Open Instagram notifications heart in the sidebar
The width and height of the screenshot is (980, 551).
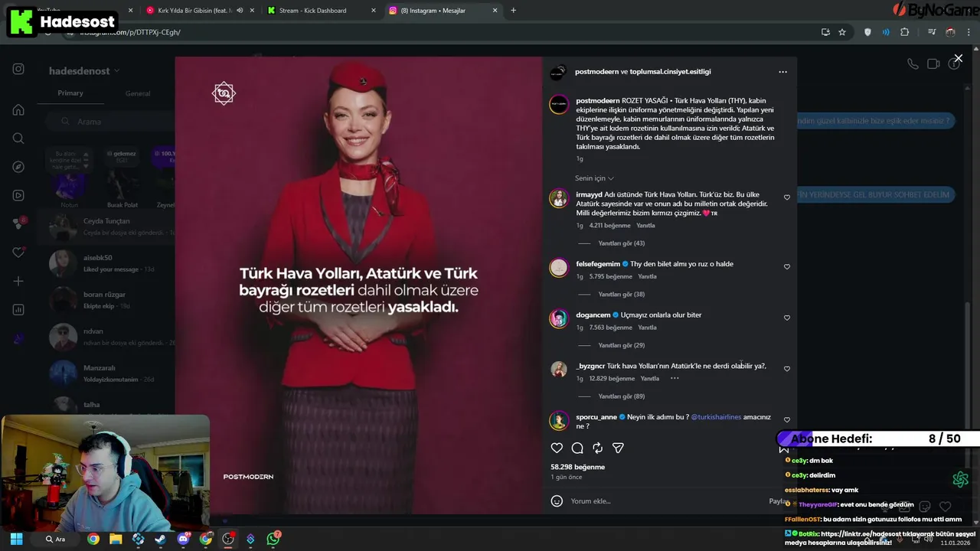point(18,253)
